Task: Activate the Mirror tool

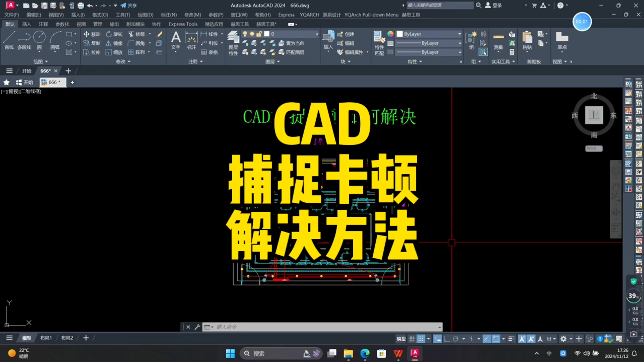Action: coord(114,43)
